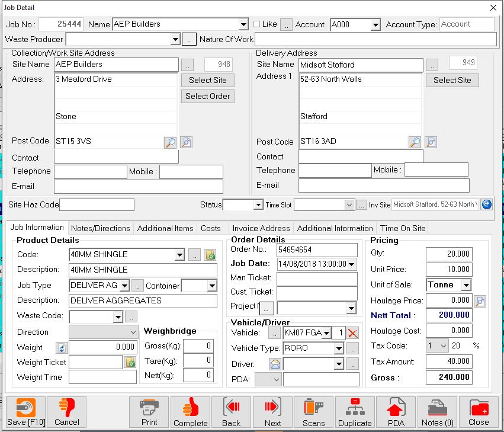Toggle the Like checkbox

click(256, 24)
